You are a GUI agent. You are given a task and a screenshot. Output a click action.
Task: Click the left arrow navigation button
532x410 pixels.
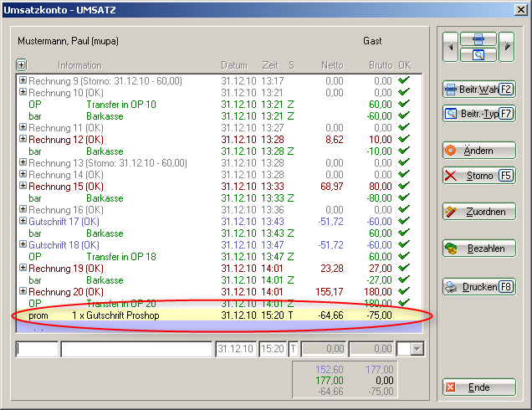tap(451, 48)
